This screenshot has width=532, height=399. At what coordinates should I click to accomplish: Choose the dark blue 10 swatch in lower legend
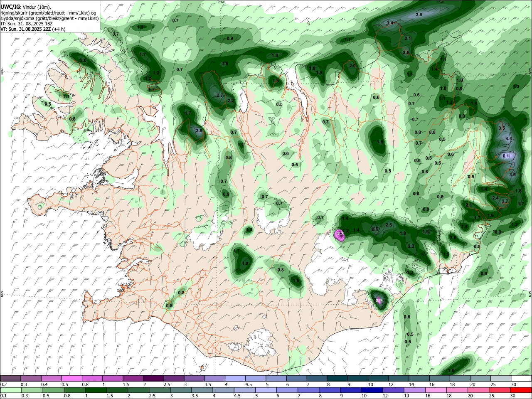tap(371, 390)
